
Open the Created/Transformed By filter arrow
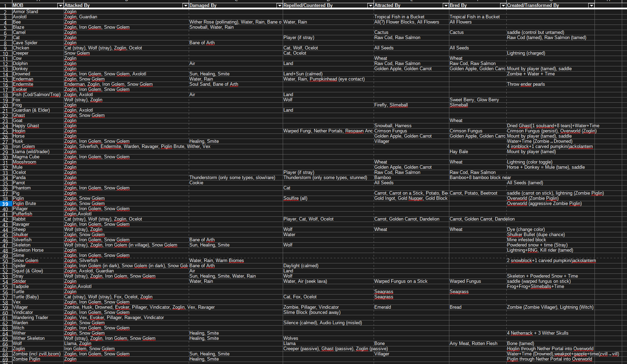pyautogui.click(x=591, y=6)
